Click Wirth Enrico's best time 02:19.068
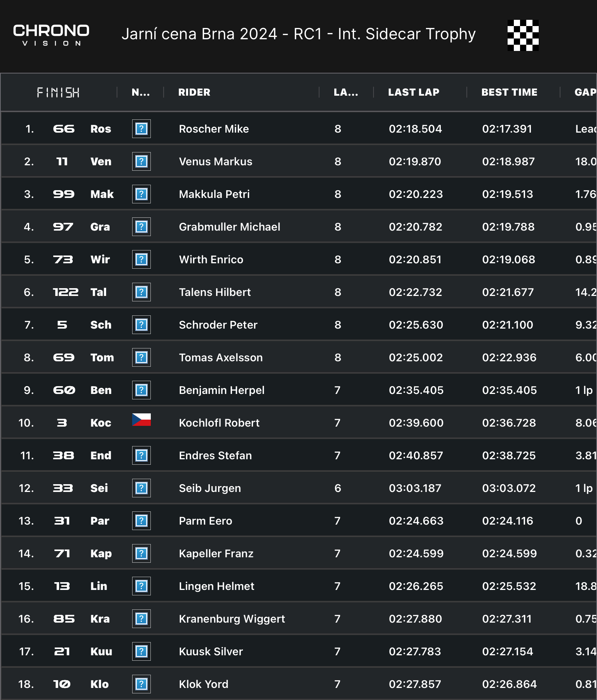The width and height of the screenshot is (597, 700). (x=508, y=259)
